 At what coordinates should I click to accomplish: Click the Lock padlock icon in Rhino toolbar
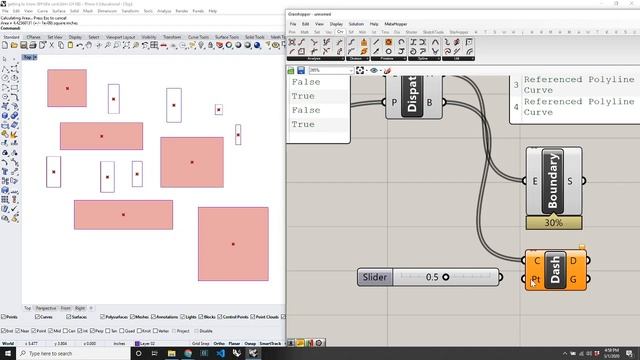[x=211, y=45]
